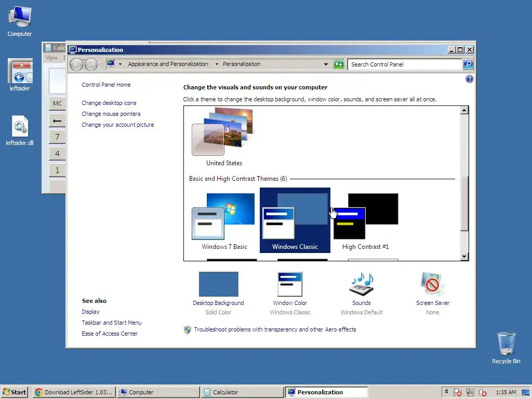Open Taskbar and Start Menu link
The image size is (532, 399).
(112, 323)
